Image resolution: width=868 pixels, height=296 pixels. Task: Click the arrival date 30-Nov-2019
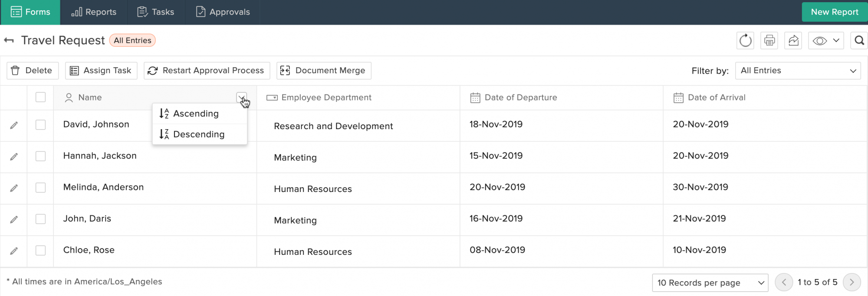700,187
